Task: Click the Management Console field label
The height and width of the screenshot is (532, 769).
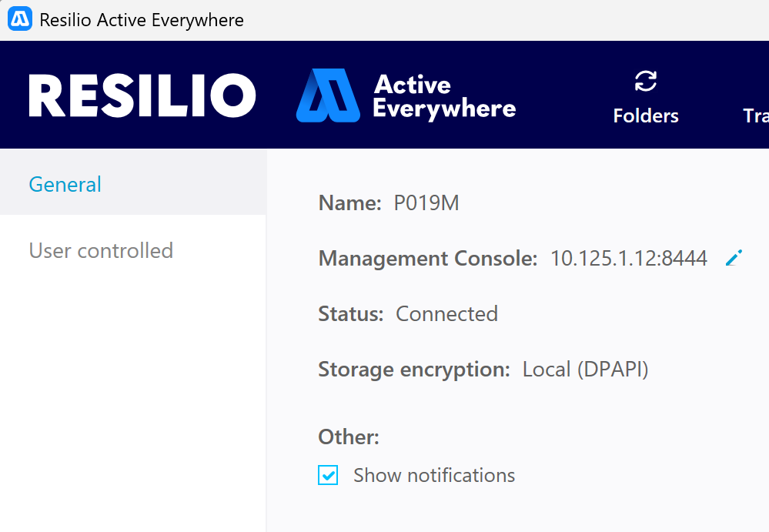Action: tap(427, 259)
